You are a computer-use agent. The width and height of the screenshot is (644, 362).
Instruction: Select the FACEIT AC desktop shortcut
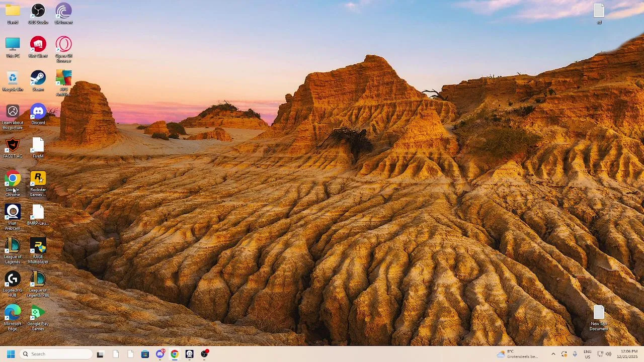click(13, 148)
